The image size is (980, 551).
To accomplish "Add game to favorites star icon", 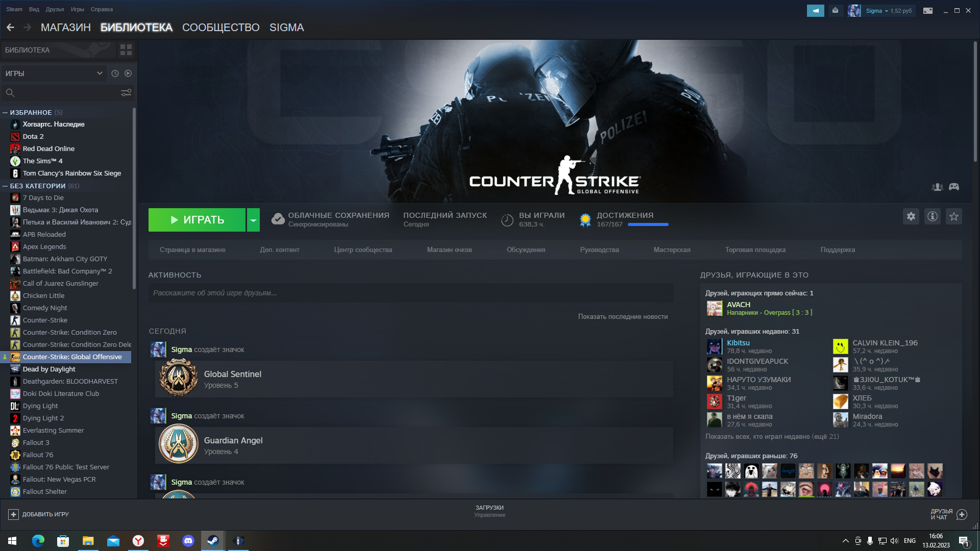I will [x=954, y=216].
